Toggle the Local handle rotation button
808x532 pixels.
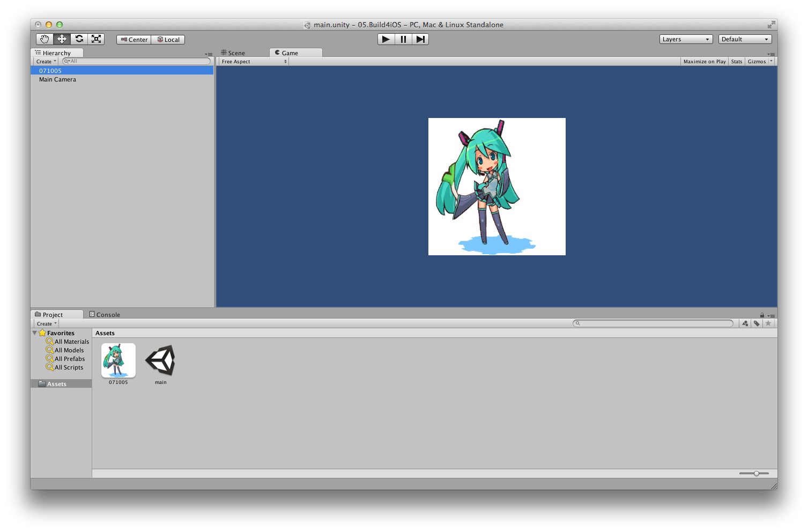tap(168, 40)
